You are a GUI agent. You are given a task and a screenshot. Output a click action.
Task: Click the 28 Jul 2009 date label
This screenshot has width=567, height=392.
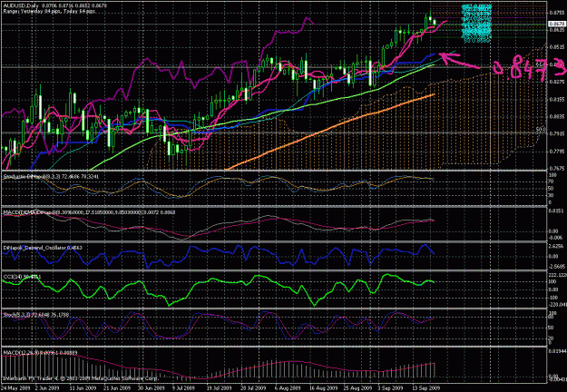[x=252, y=388]
